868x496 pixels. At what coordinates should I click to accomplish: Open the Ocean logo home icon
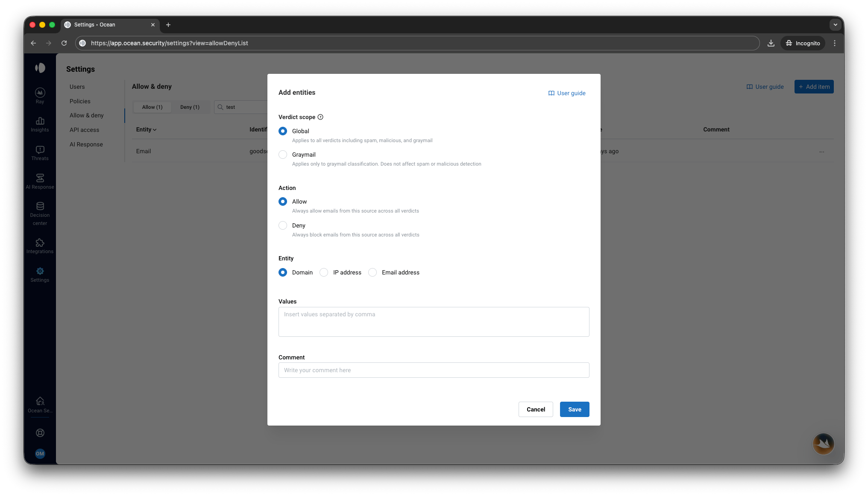coord(40,68)
